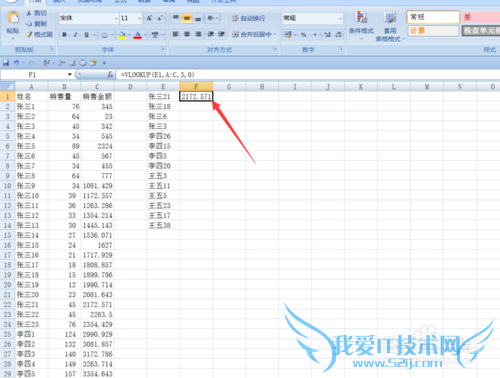Click the Name Box showing F1

tap(33, 75)
